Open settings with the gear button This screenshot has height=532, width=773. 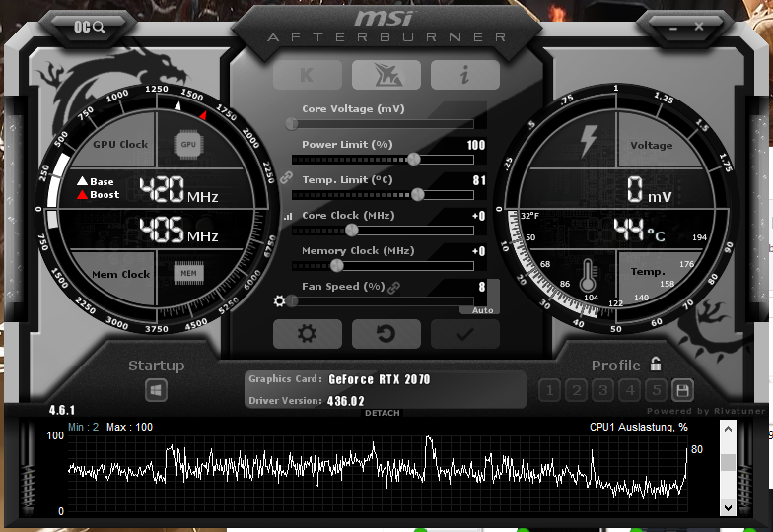pos(308,334)
